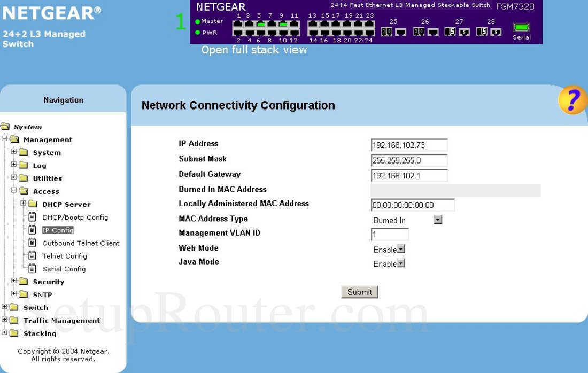Expand the System subfolder under Management
This screenshot has width=588, height=373.
(14, 151)
